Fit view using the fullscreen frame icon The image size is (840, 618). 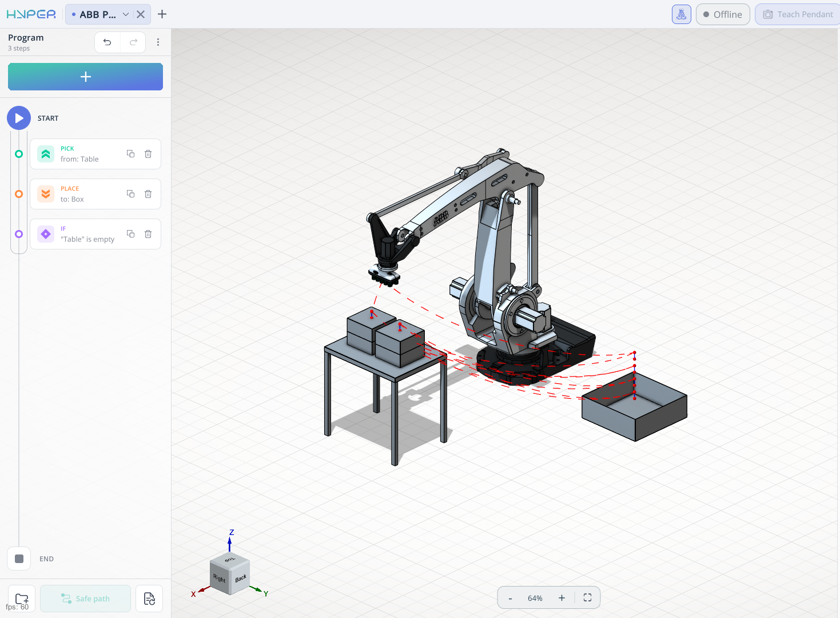tap(587, 598)
